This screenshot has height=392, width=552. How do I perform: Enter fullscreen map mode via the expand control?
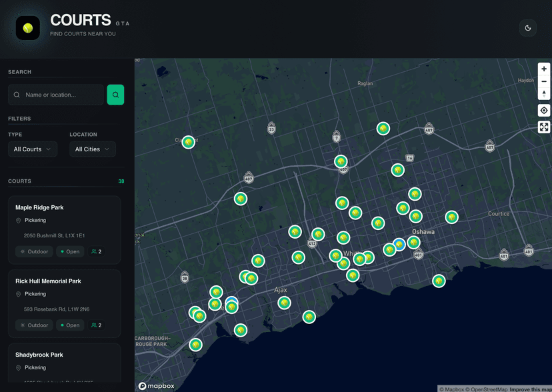[543, 126]
